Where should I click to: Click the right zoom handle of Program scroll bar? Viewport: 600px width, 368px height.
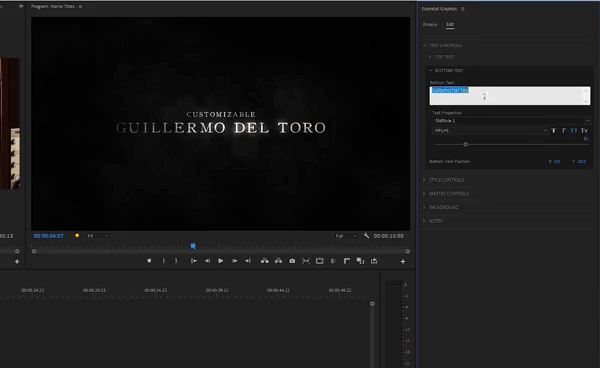[408, 251]
